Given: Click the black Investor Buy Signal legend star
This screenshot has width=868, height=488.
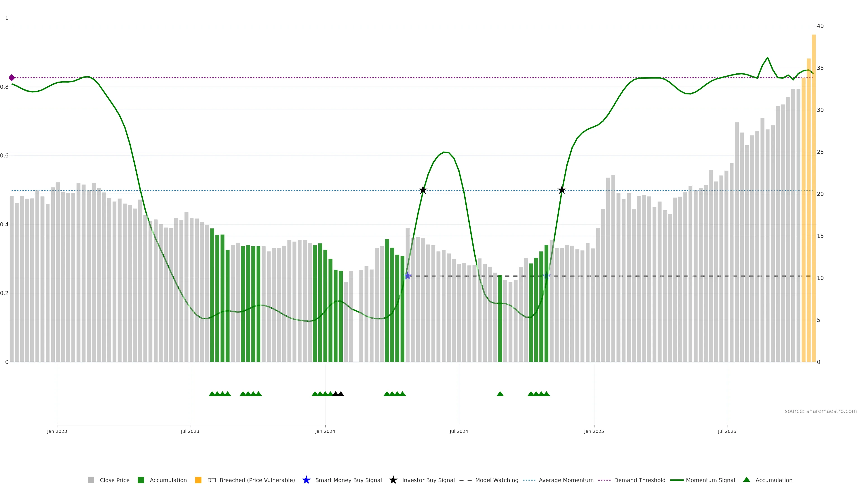Looking at the screenshot, I should coord(393,480).
